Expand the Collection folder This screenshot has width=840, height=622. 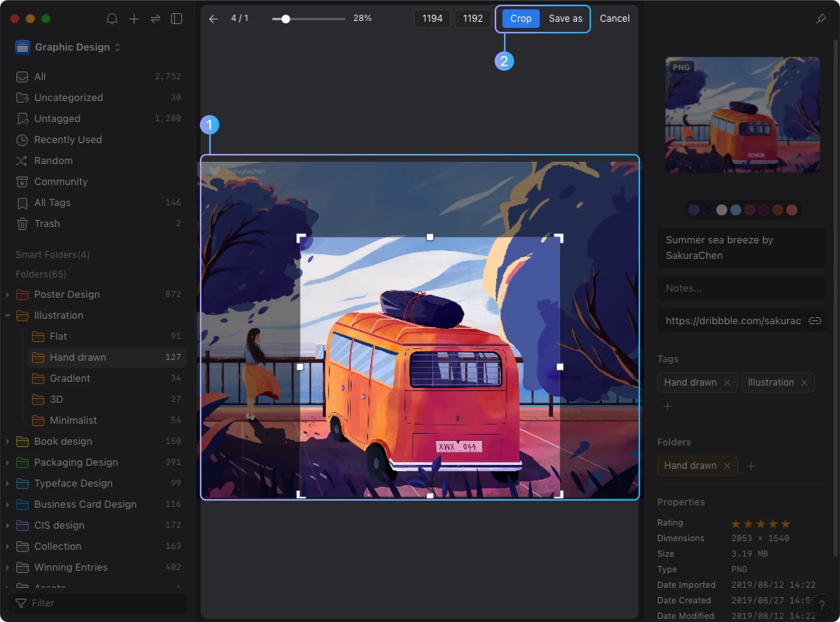point(7,546)
